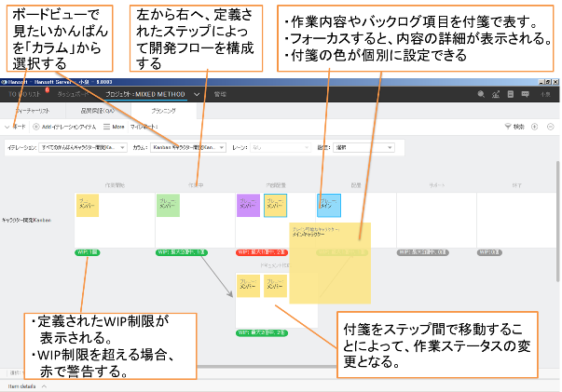Select yellow sticky in first board column

point(88,206)
